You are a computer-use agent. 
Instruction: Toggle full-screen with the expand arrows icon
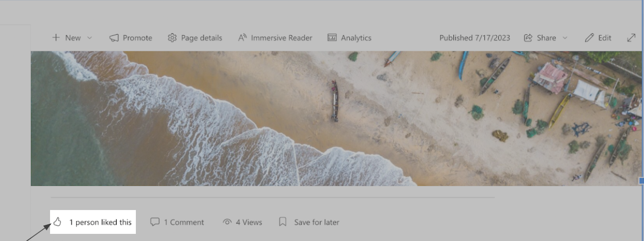(631, 37)
